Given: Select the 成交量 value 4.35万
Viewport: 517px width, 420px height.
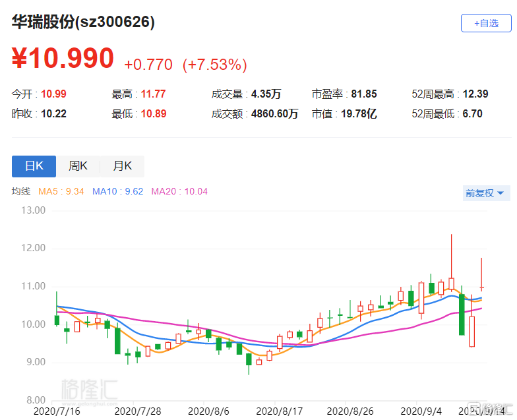Looking at the screenshot, I should coord(266,94).
